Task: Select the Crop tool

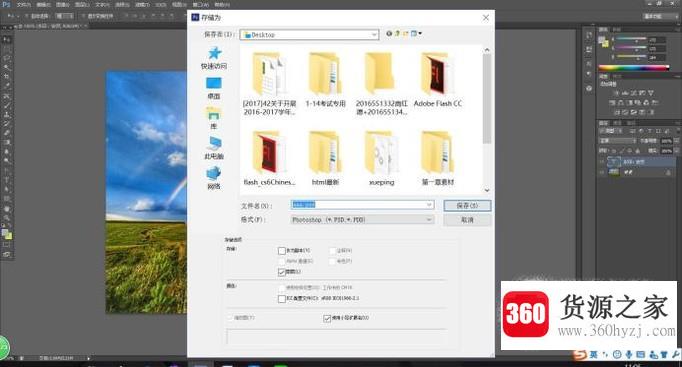Action: click(x=7, y=77)
